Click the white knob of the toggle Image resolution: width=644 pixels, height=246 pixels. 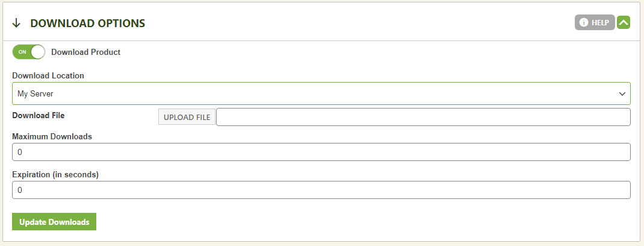(38, 52)
